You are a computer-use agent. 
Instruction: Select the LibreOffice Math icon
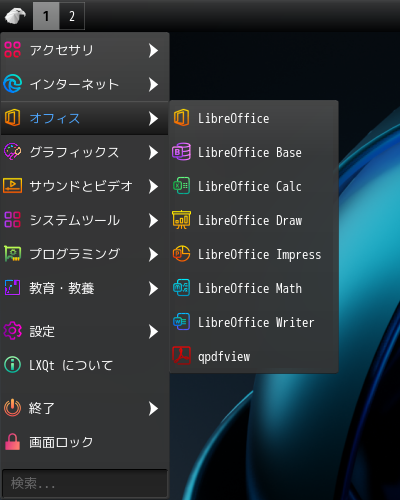click(181, 288)
